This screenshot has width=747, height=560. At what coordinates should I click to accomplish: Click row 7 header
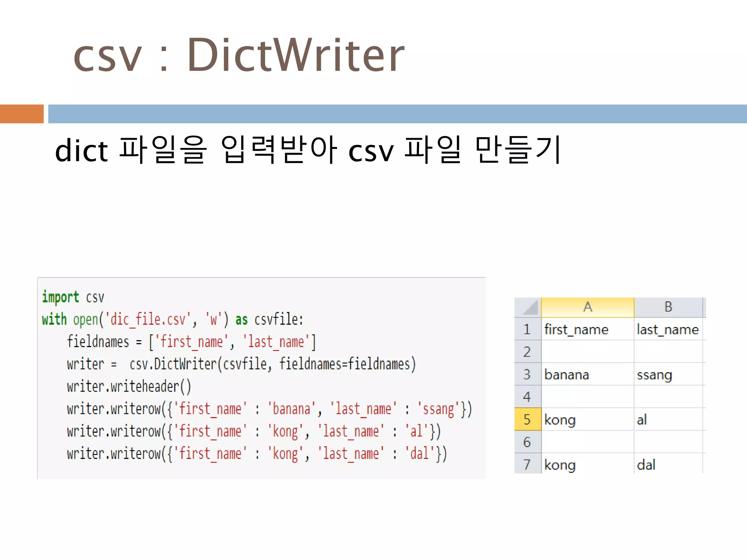pos(527,464)
